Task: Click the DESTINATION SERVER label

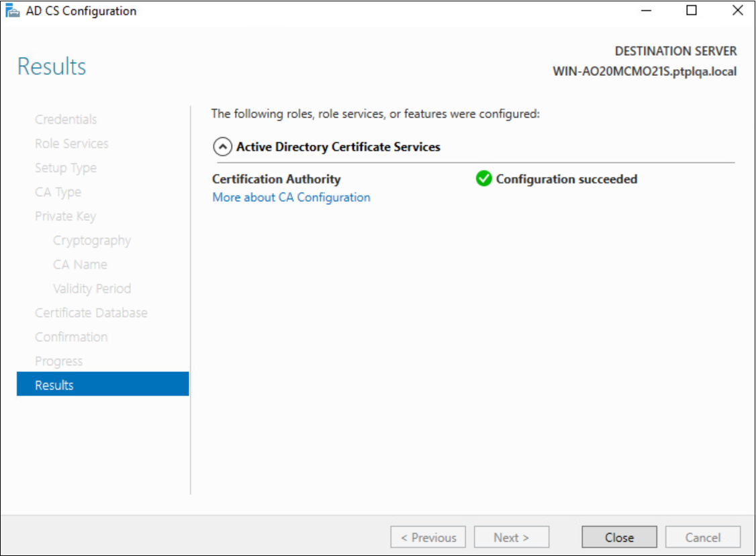Action: [675, 51]
